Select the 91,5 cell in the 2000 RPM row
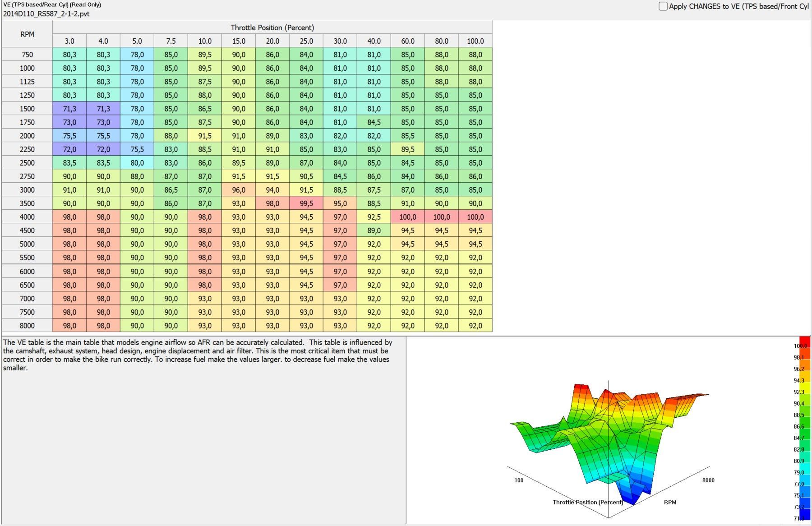812x526 pixels. [205, 136]
